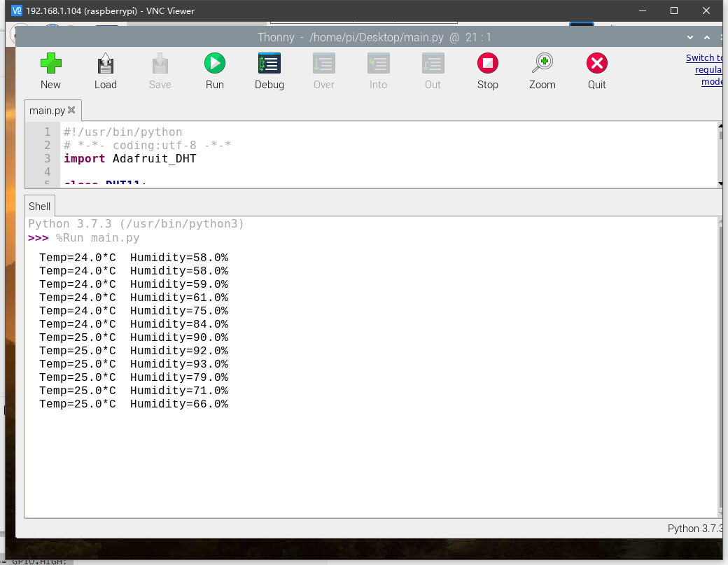Click the Step Out icon
Viewport: 728px width, 565px height.
pyautogui.click(x=433, y=64)
